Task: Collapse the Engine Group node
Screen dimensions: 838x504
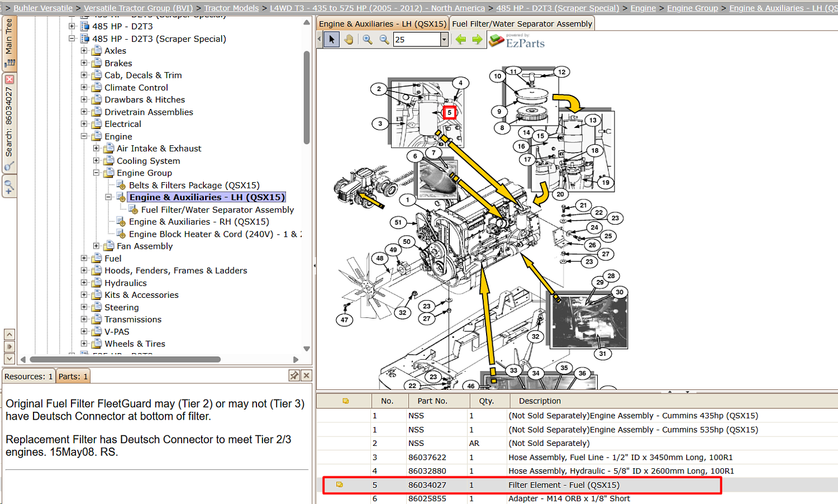Action: 97,173
